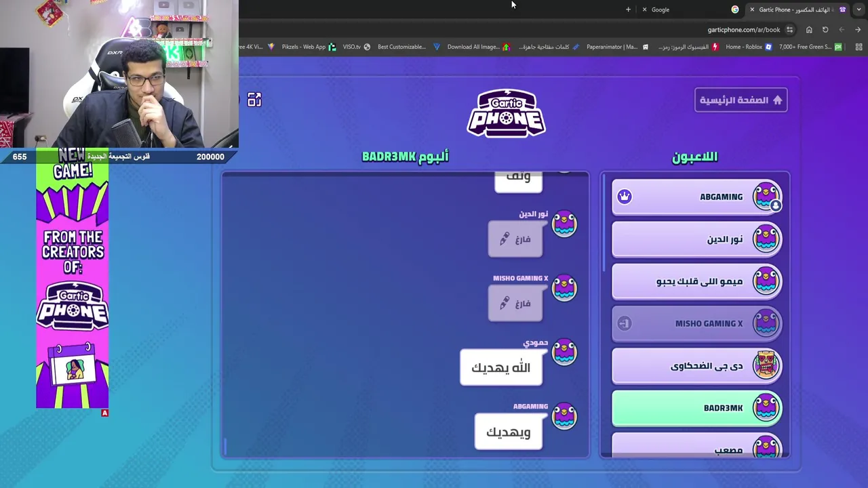Click the empty فارغ bubble under MISHO GAMING X
The height and width of the screenshot is (488, 868).
pos(515,304)
